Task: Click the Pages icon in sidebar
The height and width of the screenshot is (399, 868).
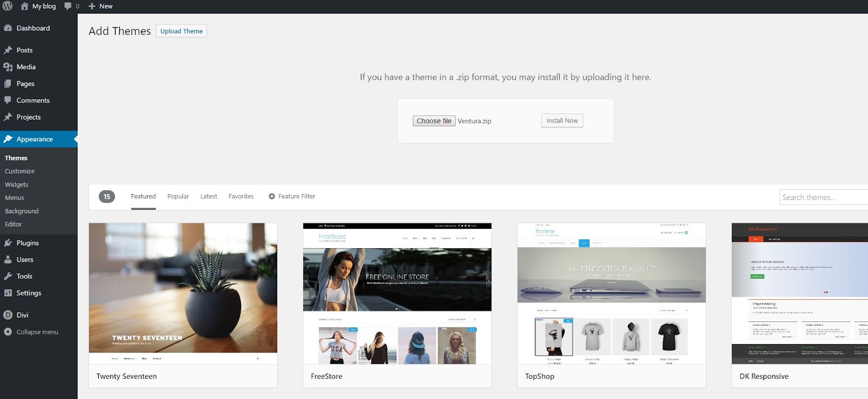Action: tap(8, 83)
